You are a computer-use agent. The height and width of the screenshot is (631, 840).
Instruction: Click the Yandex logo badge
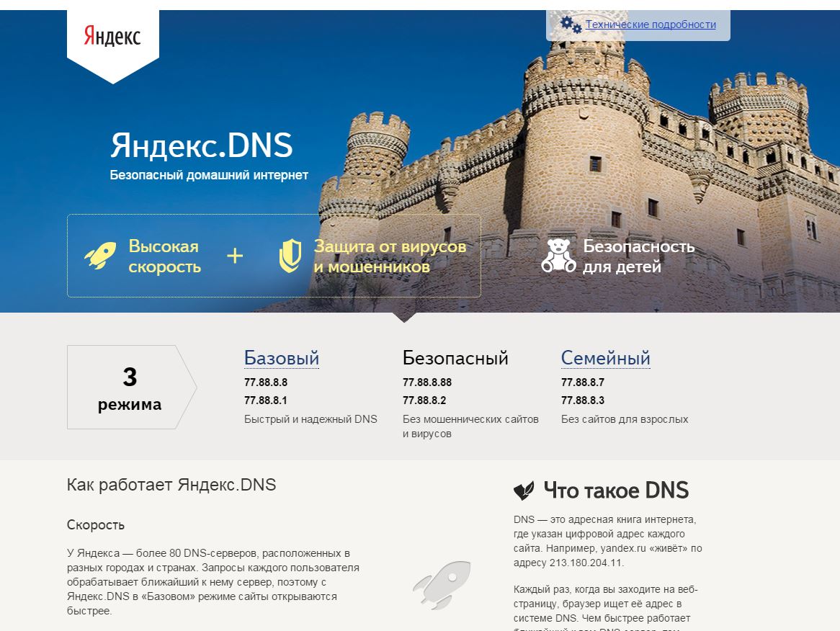click(x=112, y=37)
